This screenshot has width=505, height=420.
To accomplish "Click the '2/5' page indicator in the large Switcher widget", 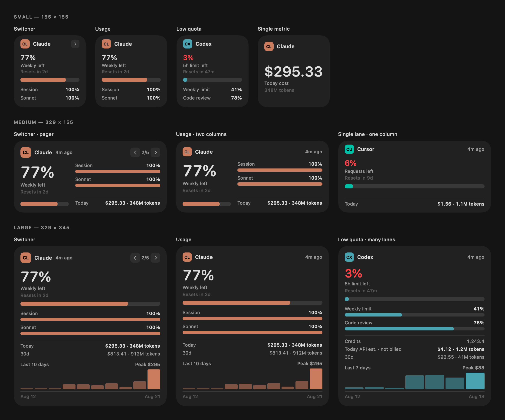I will [x=145, y=258].
